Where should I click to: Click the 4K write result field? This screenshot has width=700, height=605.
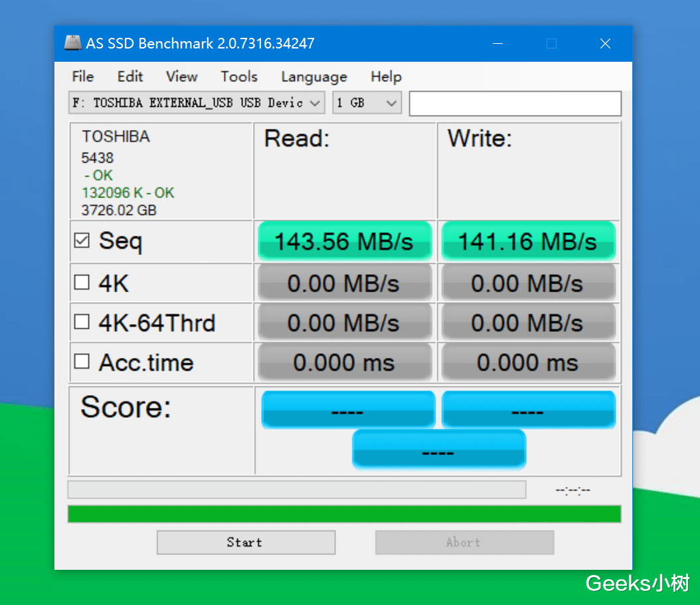pos(529,283)
